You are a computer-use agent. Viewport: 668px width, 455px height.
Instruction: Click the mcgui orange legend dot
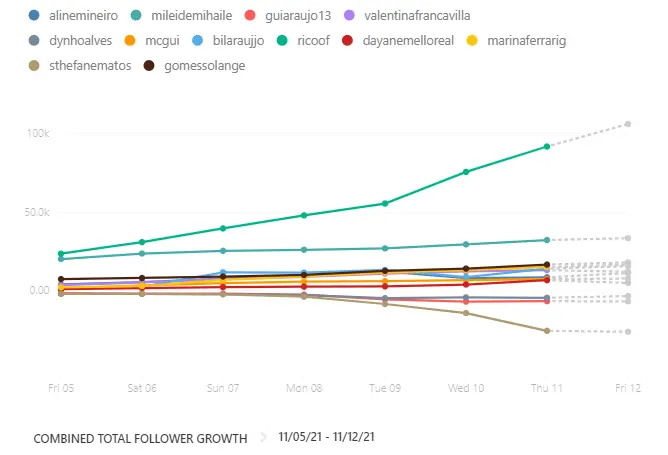tap(129, 41)
